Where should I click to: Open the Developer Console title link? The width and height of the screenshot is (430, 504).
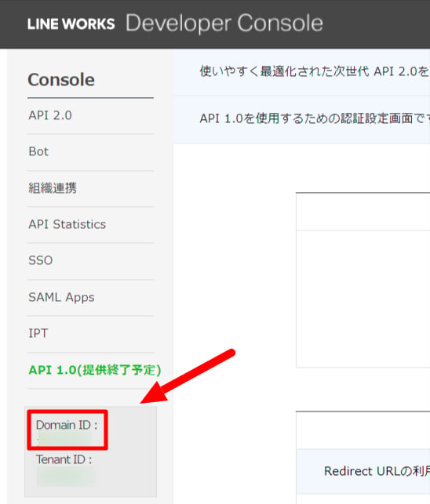coord(224,24)
